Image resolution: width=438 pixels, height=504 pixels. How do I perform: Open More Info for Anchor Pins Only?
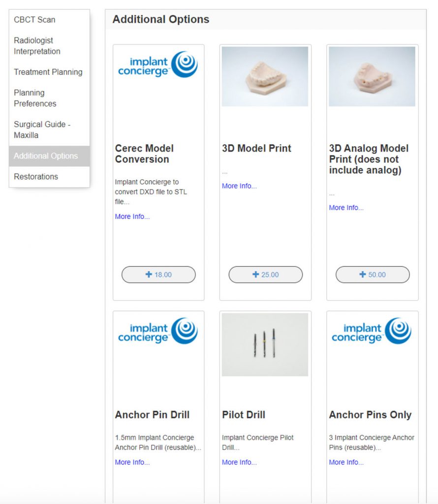pos(346,462)
